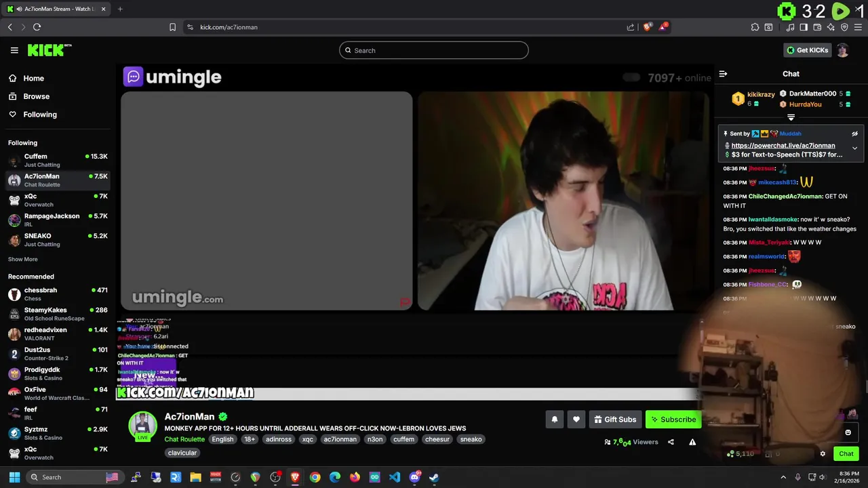Screen dimensions: 868x488
Task: Open Brave Wallet icon
Action: [817, 27]
